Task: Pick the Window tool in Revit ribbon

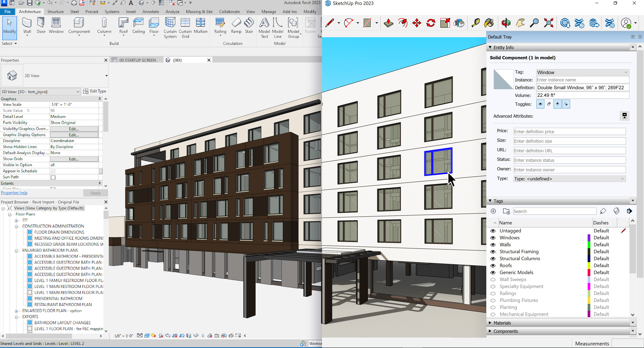Action: [x=56, y=25]
